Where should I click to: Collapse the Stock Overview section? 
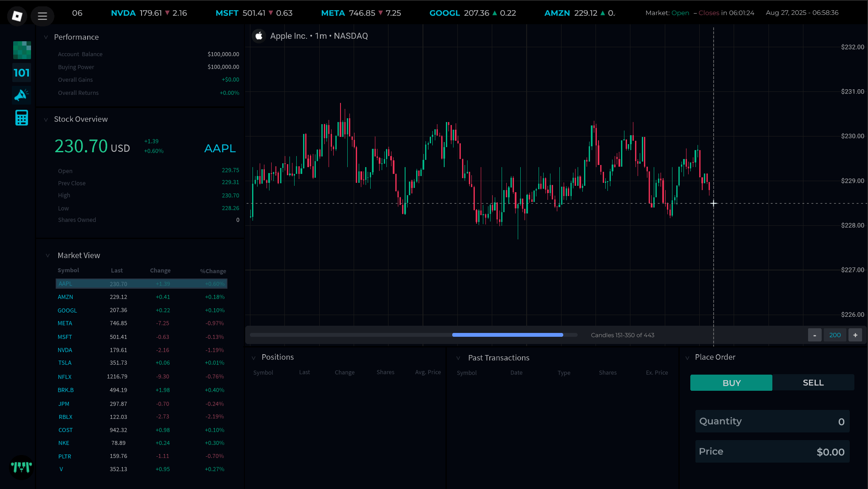pyautogui.click(x=46, y=119)
